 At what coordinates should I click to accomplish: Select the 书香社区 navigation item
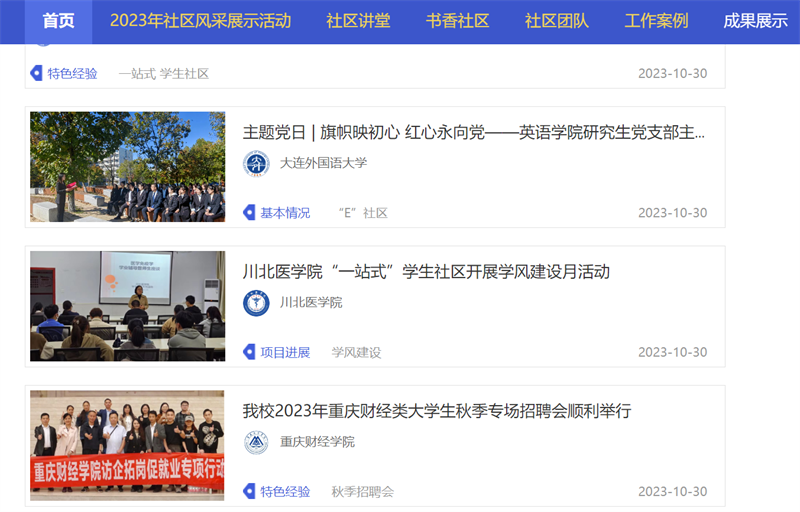click(458, 21)
